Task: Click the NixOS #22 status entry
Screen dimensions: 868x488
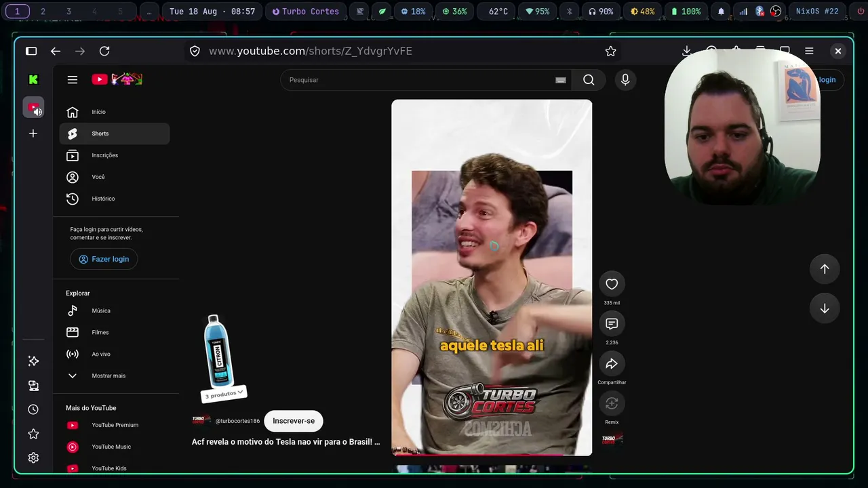Action: [x=816, y=12]
